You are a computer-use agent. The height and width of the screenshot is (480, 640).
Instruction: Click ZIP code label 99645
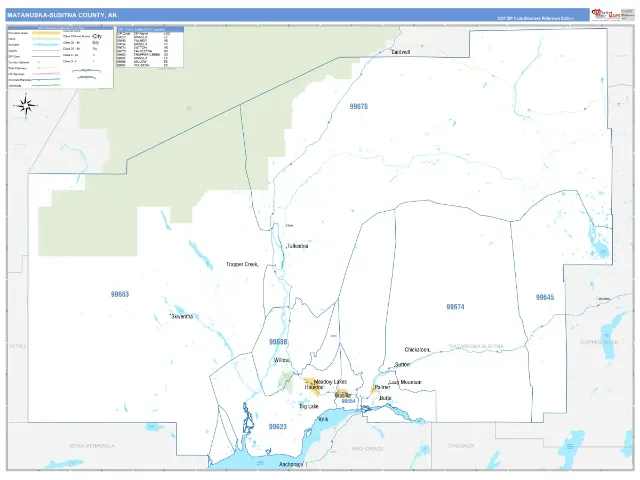coord(545,298)
